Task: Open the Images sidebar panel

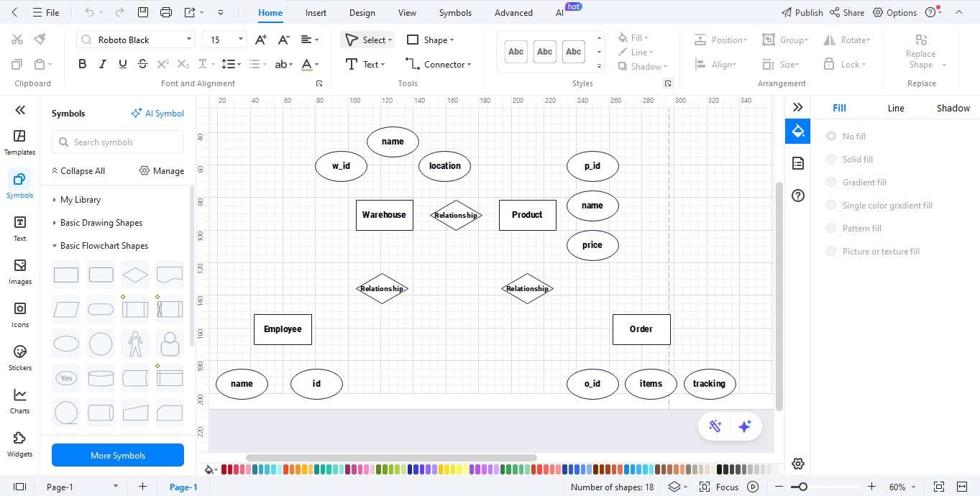Action: [x=19, y=272]
